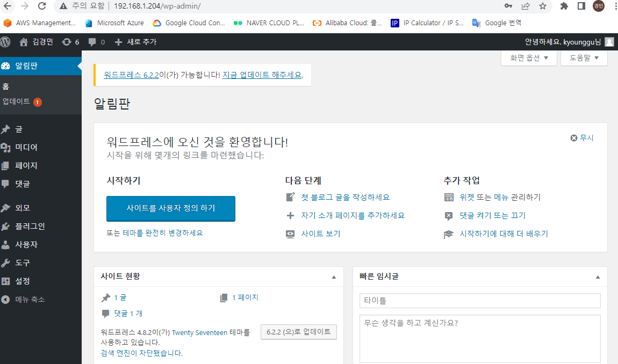
Task: Open AWS Management bookmark
Action: tap(39, 23)
